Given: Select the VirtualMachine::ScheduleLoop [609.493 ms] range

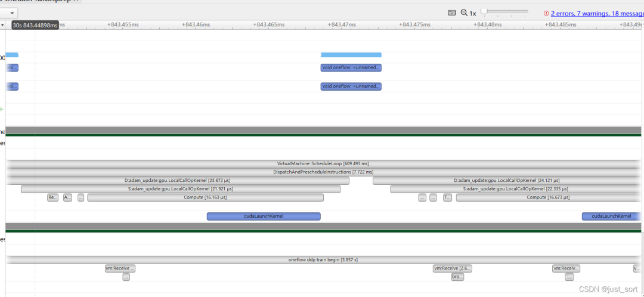Looking at the screenshot, I should (323, 163).
